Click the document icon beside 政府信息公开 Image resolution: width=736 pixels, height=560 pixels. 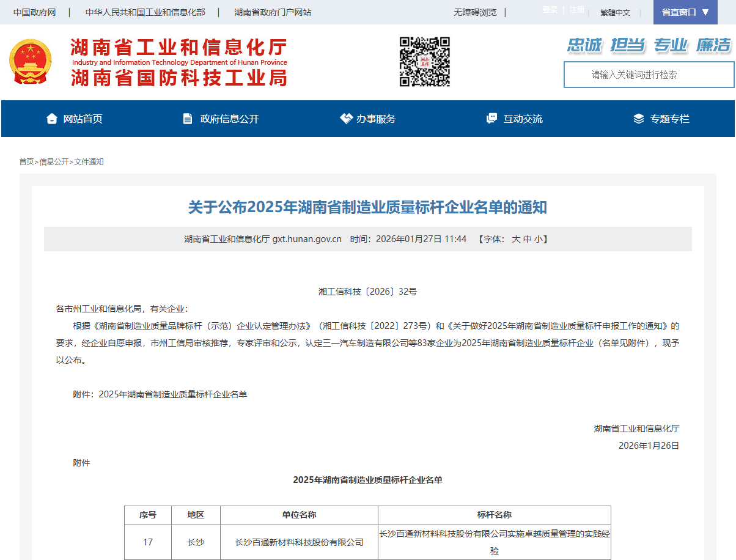click(x=188, y=119)
